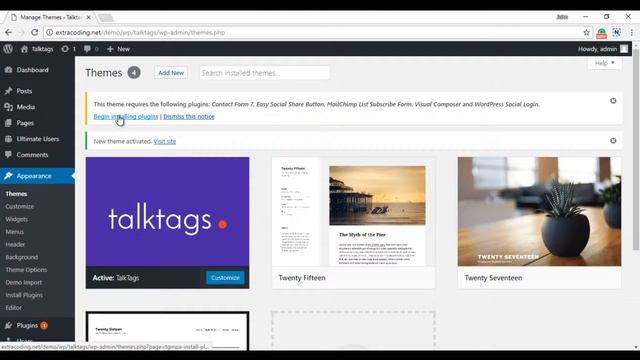
Task: Select the Twenty Fifteen theme thumbnail
Action: (353, 212)
